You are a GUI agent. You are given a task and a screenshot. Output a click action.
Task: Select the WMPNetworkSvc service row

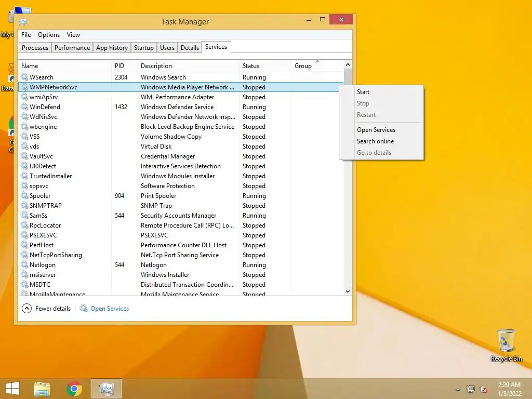click(180, 87)
